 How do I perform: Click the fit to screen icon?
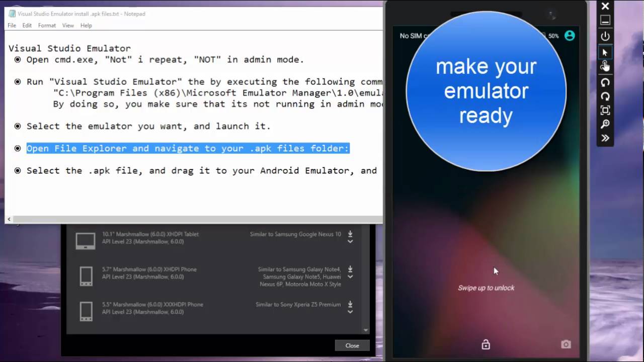coord(605,110)
